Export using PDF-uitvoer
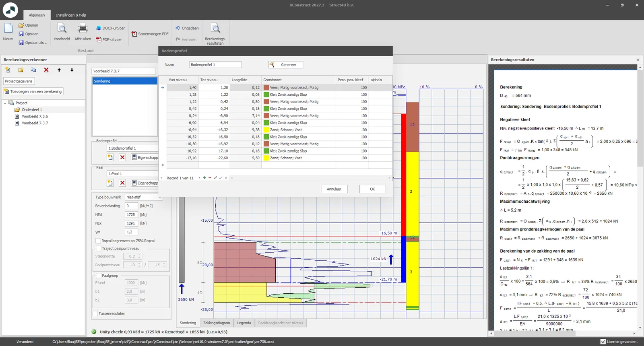The image size is (644, 346). coord(109,39)
